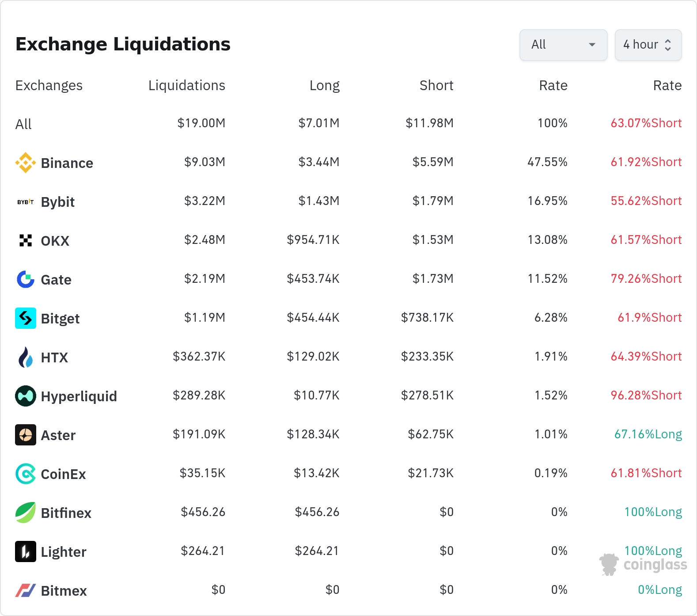Click the Lighter logo icon
697x616 pixels.
coord(26,551)
